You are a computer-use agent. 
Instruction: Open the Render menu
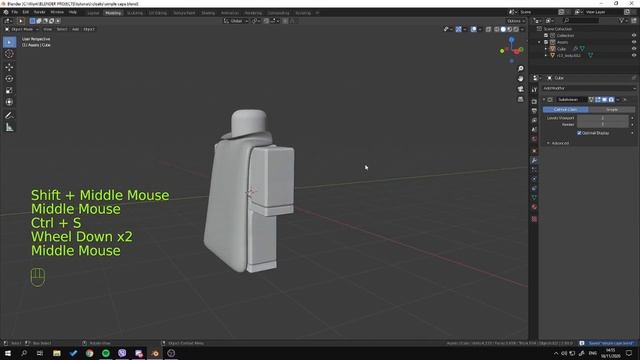39,12
